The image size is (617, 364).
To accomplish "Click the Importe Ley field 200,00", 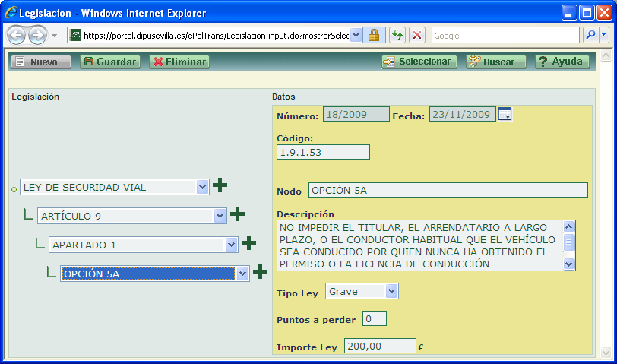I will click(380, 346).
